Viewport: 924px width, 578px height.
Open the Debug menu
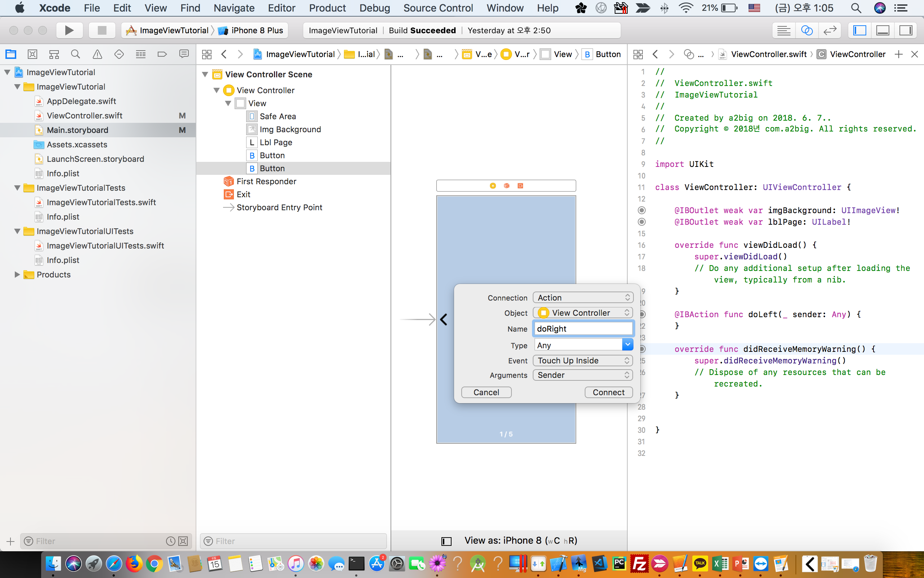point(375,8)
